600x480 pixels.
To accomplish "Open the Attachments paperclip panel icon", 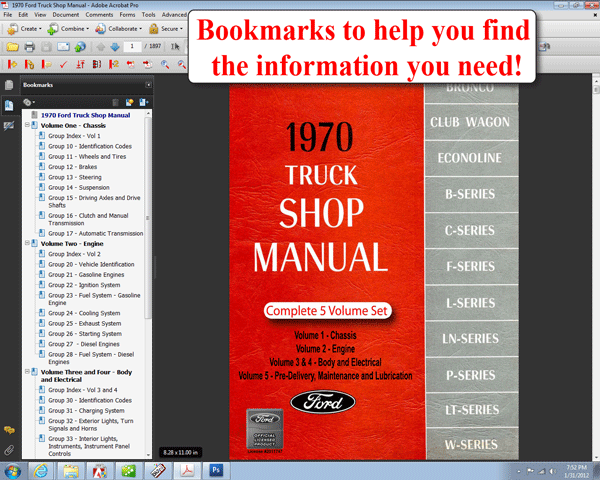I will pyautogui.click(x=9, y=450).
